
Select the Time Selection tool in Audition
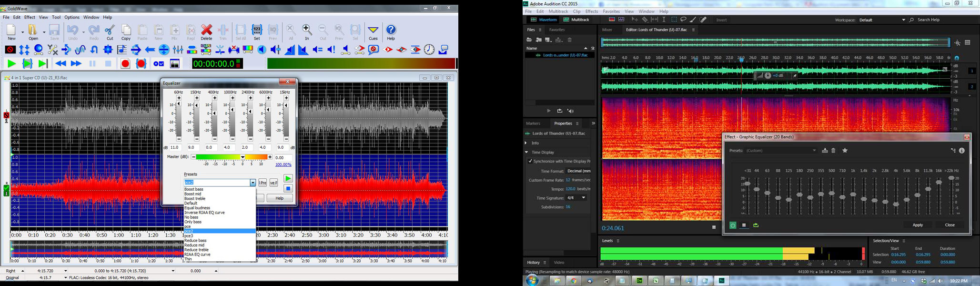coord(664,20)
